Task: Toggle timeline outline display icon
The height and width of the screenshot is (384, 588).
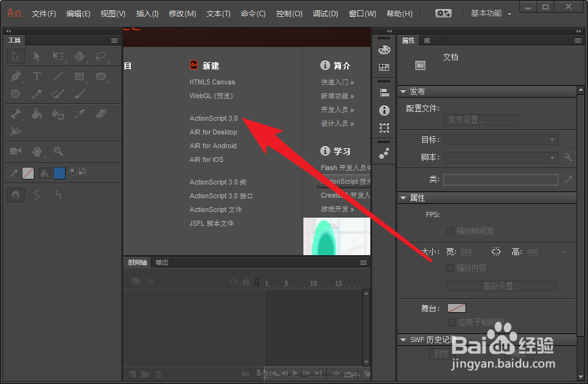Action: click(257, 281)
